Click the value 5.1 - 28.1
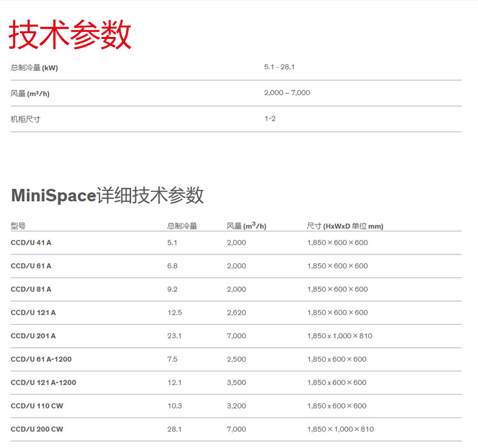478x448 pixels. pos(279,67)
